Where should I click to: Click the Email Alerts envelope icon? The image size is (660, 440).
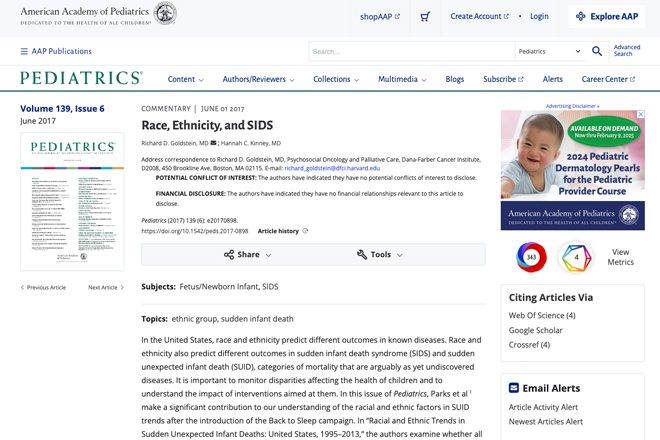pyautogui.click(x=514, y=387)
